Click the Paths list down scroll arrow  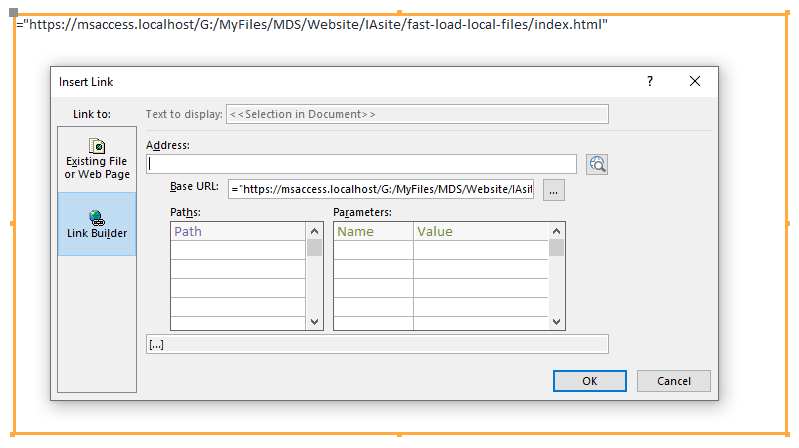(314, 322)
